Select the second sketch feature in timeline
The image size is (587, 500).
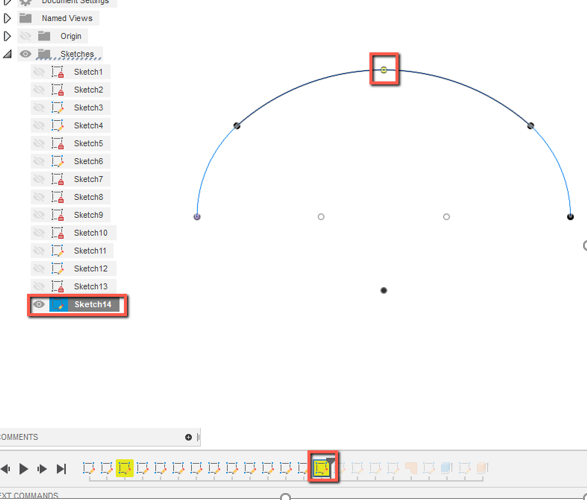pyautogui.click(x=107, y=468)
